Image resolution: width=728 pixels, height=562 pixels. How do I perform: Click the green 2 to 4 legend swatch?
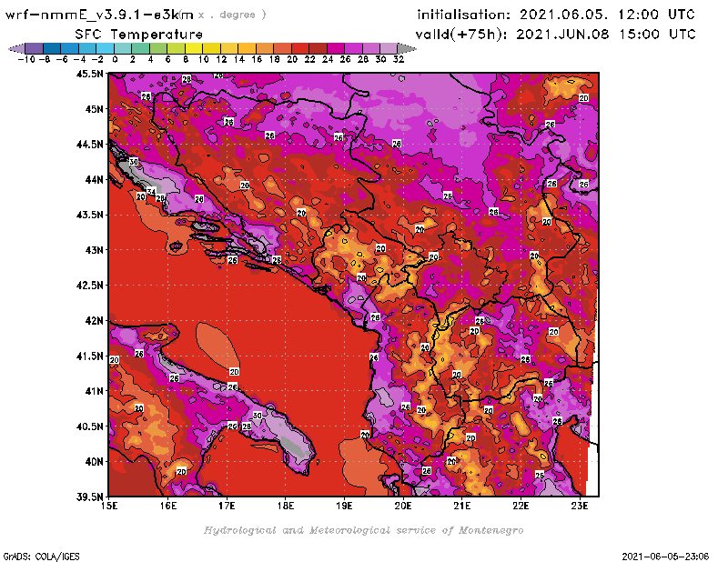coord(141,48)
